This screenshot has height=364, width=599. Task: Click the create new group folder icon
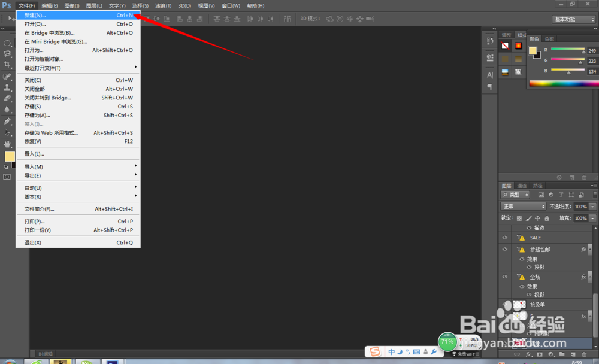tap(562, 354)
